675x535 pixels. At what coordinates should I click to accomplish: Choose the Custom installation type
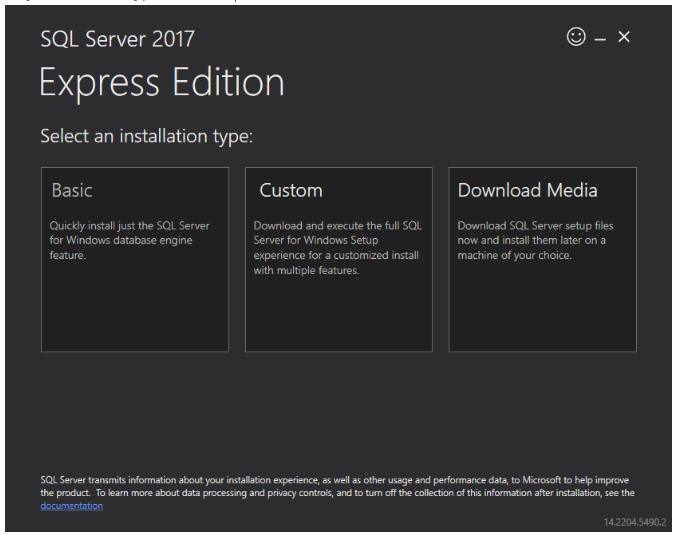339,260
